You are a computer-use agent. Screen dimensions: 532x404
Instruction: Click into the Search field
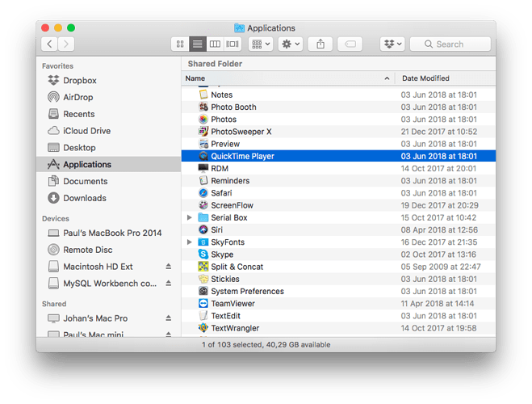(450, 44)
